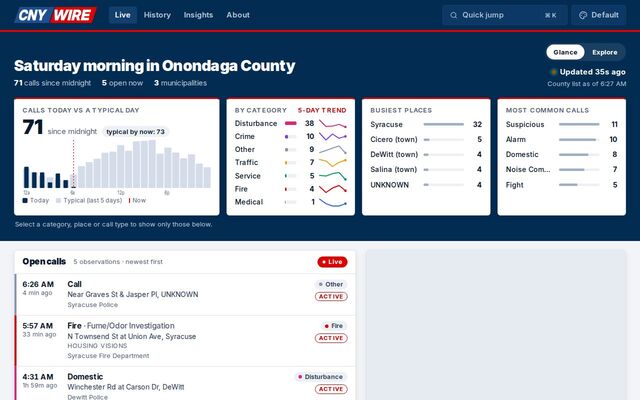Filter by Medical category
Viewport: 640px width, 400px height.
click(291, 202)
